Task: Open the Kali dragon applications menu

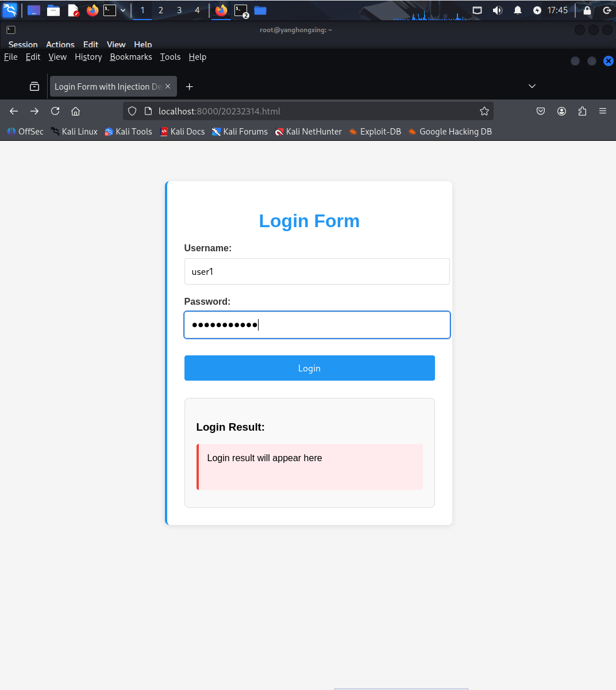Action: coord(10,10)
